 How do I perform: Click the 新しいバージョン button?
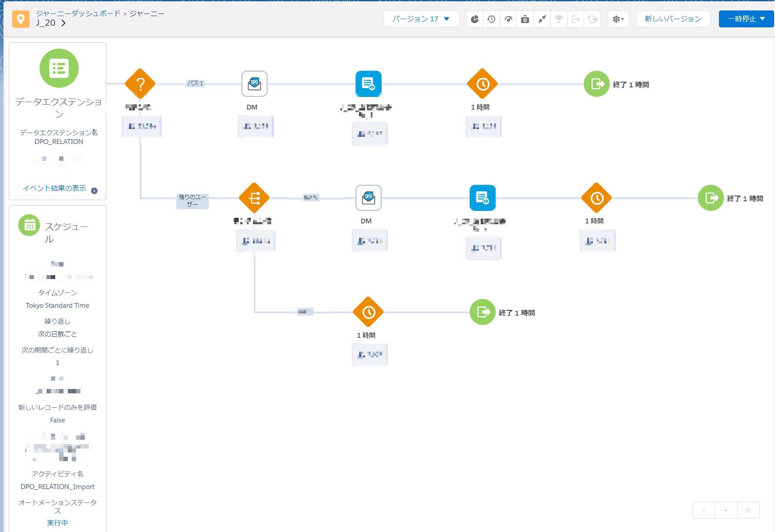(x=672, y=19)
